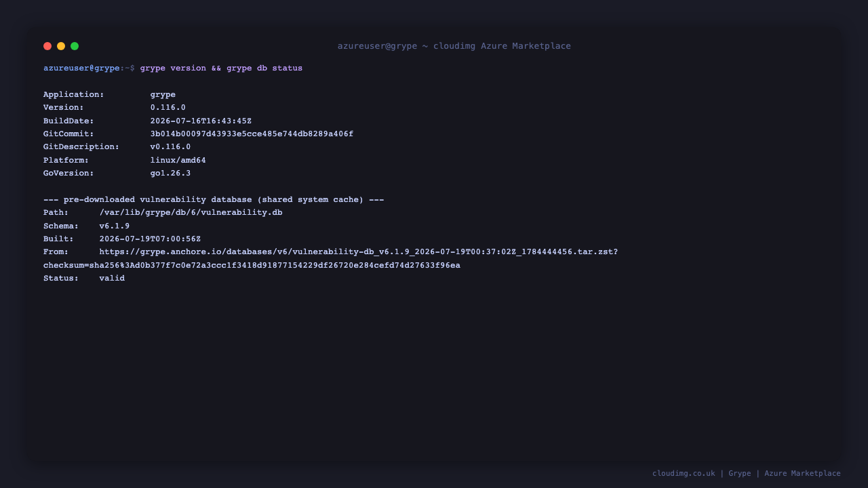Screen dimensions: 868x488
Task: Click the 'Application:' label
Action: tap(74, 95)
